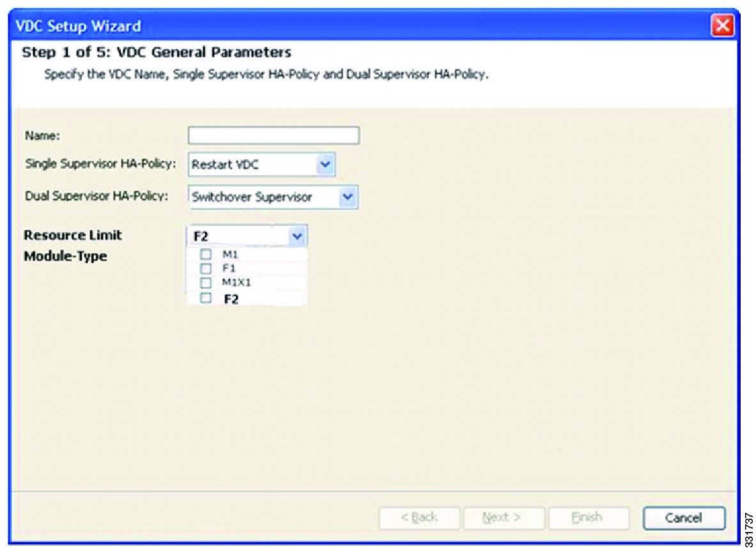Click the Finish button
The height and width of the screenshot is (548, 756).
coord(588,518)
